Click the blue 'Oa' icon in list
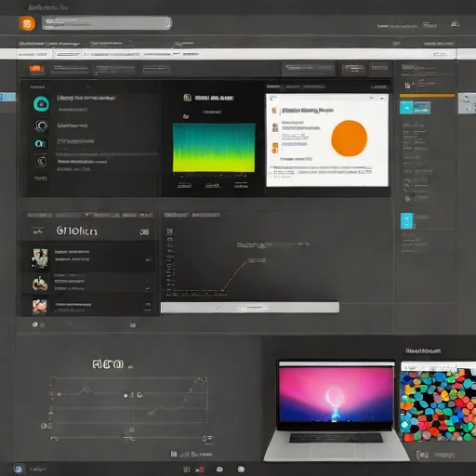Image resolution: width=476 pixels, height=476 pixels. (41, 144)
